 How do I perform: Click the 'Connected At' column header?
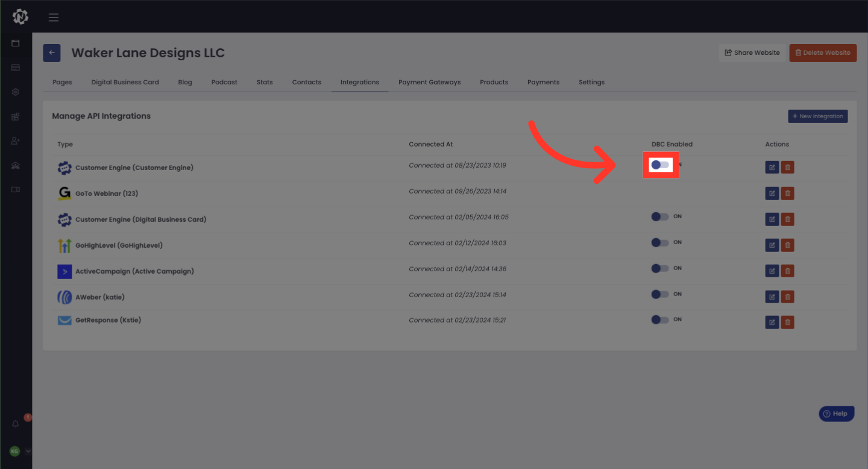pyautogui.click(x=430, y=144)
